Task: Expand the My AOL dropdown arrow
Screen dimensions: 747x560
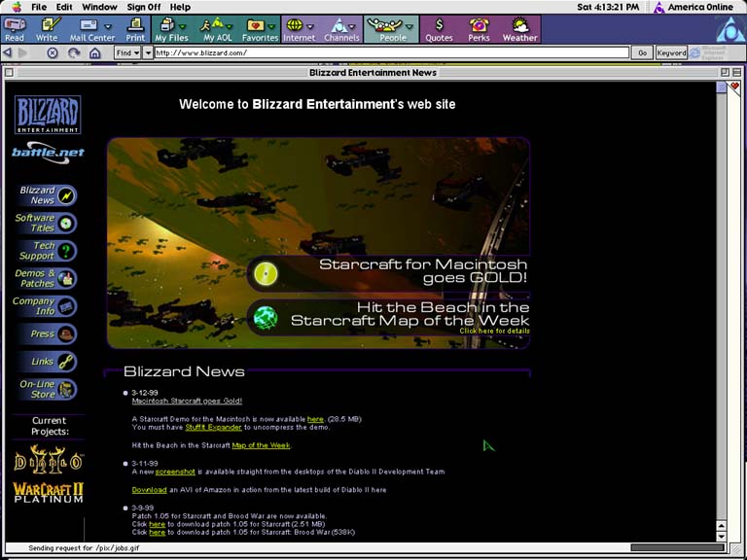Action: [x=230, y=25]
